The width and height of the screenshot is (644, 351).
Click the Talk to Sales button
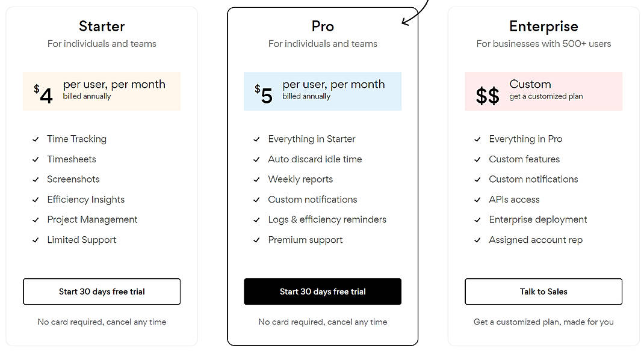coord(543,291)
